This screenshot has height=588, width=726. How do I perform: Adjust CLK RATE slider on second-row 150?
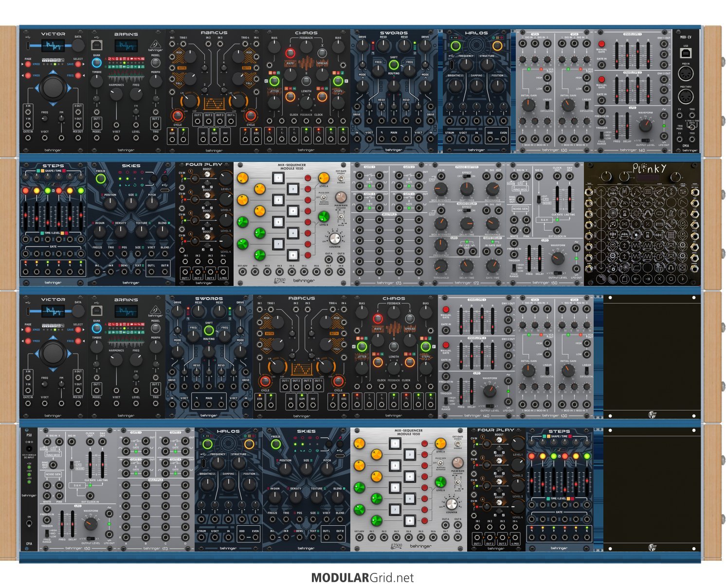tap(557, 199)
